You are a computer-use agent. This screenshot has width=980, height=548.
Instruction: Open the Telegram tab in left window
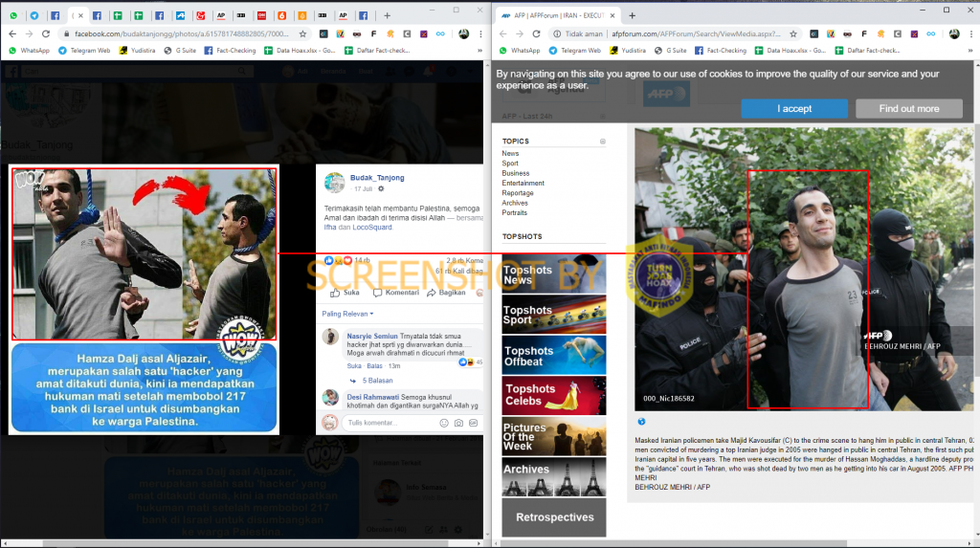33,15
